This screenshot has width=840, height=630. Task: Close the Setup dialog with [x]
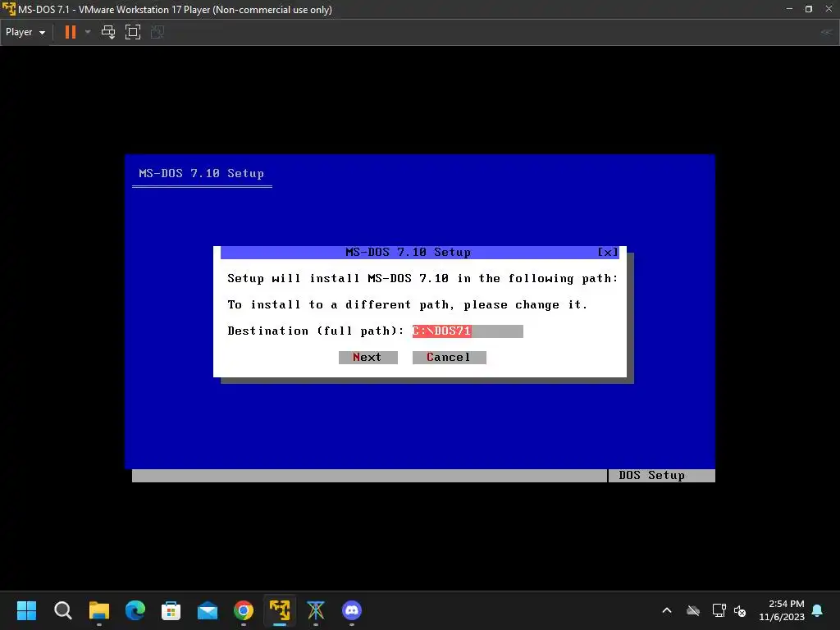pos(608,253)
